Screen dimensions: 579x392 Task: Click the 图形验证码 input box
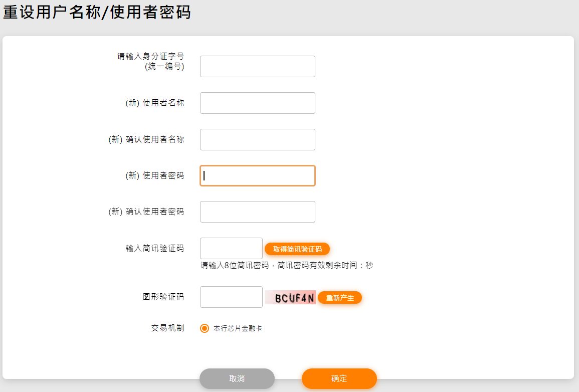(x=231, y=297)
